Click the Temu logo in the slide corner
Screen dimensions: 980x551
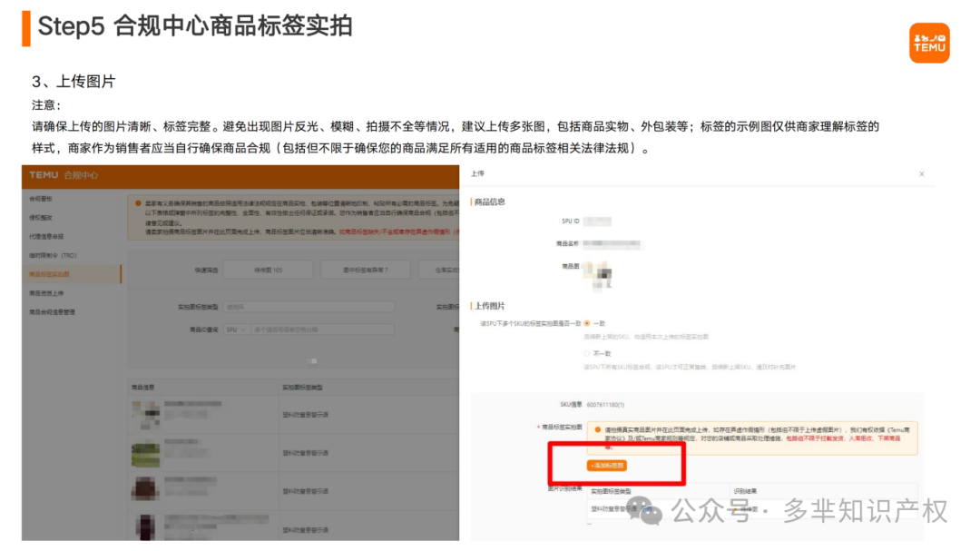coord(929,44)
